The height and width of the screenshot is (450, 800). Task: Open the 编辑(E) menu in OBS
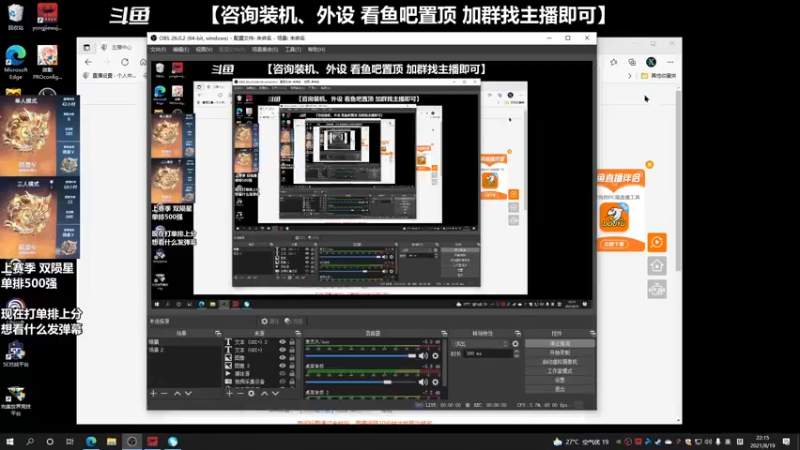181,49
